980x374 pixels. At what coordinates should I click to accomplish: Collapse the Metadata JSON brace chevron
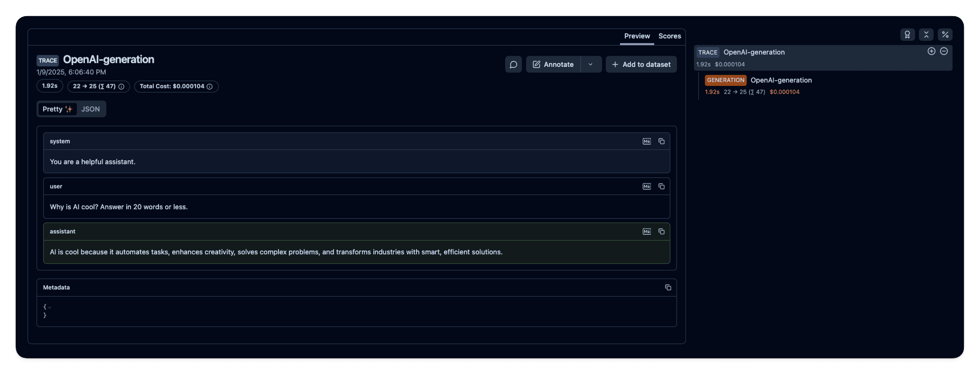(49, 307)
